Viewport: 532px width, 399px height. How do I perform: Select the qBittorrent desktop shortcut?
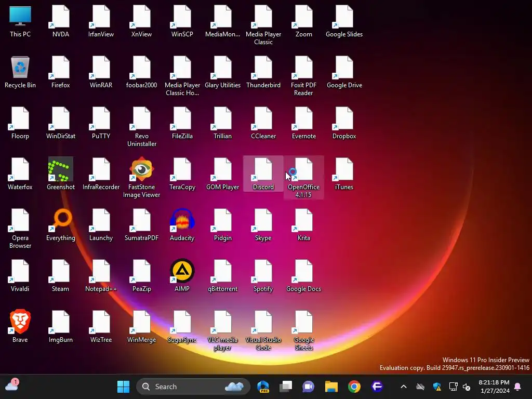pyautogui.click(x=222, y=276)
